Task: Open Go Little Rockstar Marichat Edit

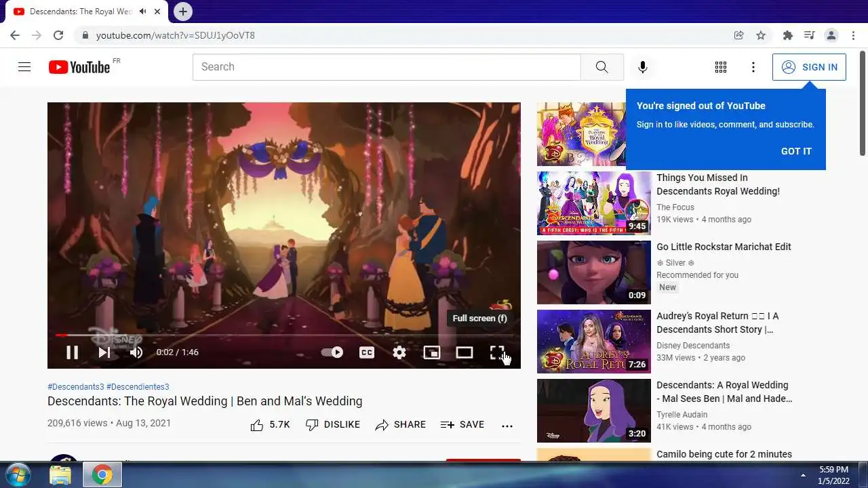Action: [724, 247]
